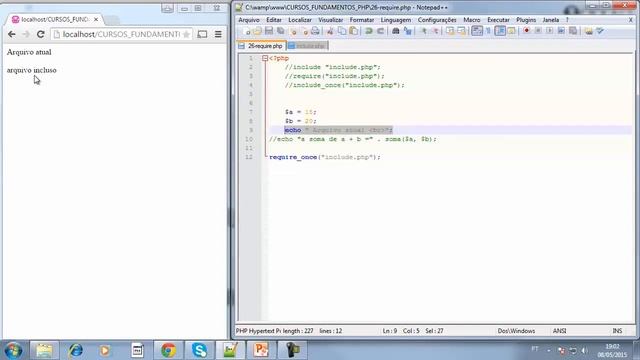Screen dimensions: 640x360
Task: Click the Open file toolbar icon
Action: coord(258,31)
